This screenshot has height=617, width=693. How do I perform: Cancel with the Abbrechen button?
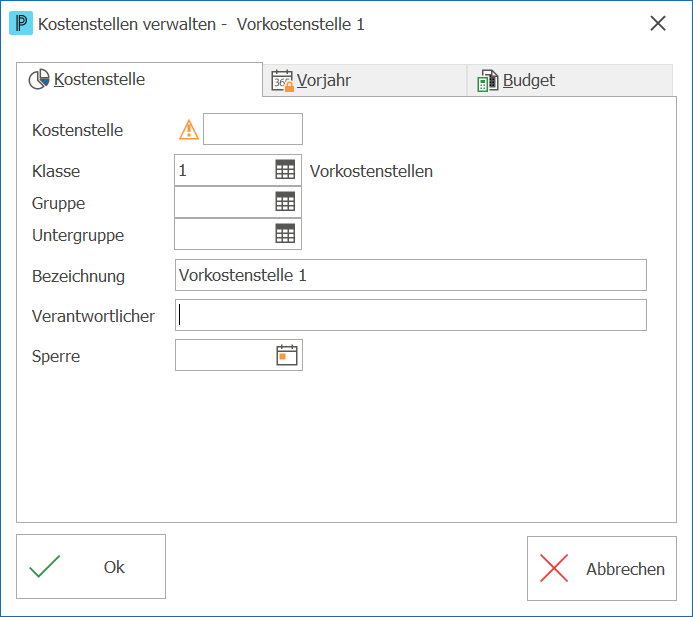[602, 568]
